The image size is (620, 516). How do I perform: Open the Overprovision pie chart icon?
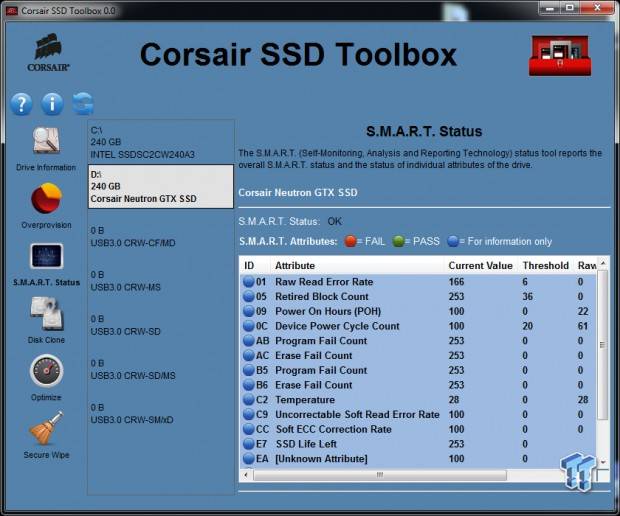pos(46,198)
